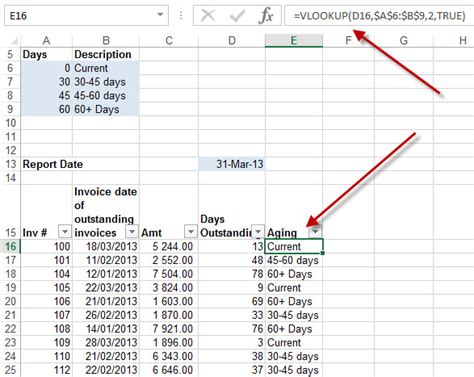This screenshot has width=474, height=377.
Task: Click inside the VLOOKUP formula bar
Action: (x=379, y=15)
